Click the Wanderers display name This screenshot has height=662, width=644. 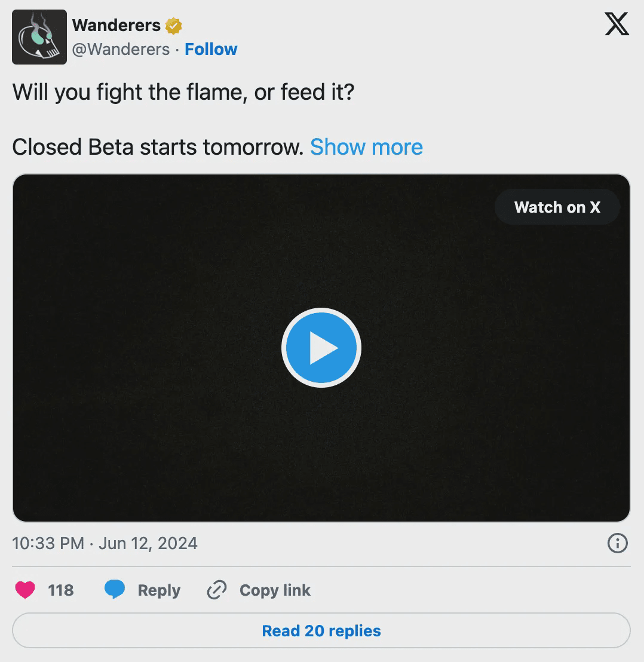116,26
